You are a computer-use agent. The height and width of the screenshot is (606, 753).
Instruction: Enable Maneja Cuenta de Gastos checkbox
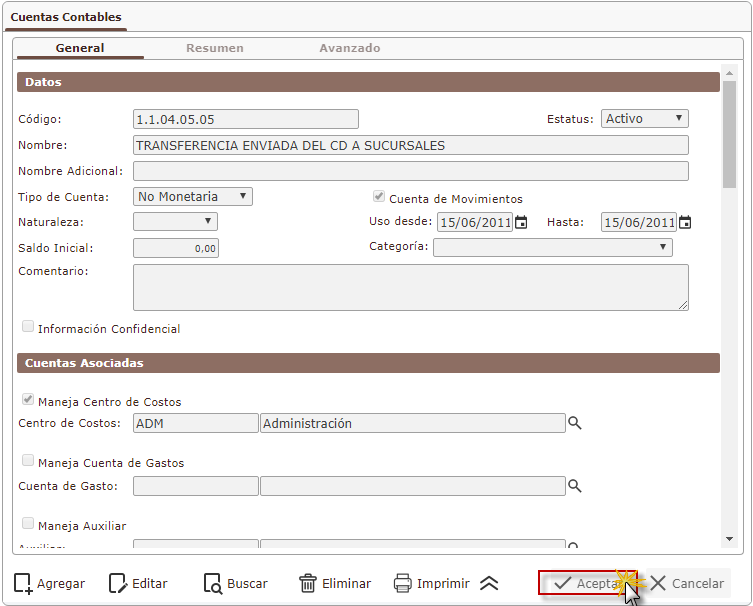pyautogui.click(x=28, y=461)
